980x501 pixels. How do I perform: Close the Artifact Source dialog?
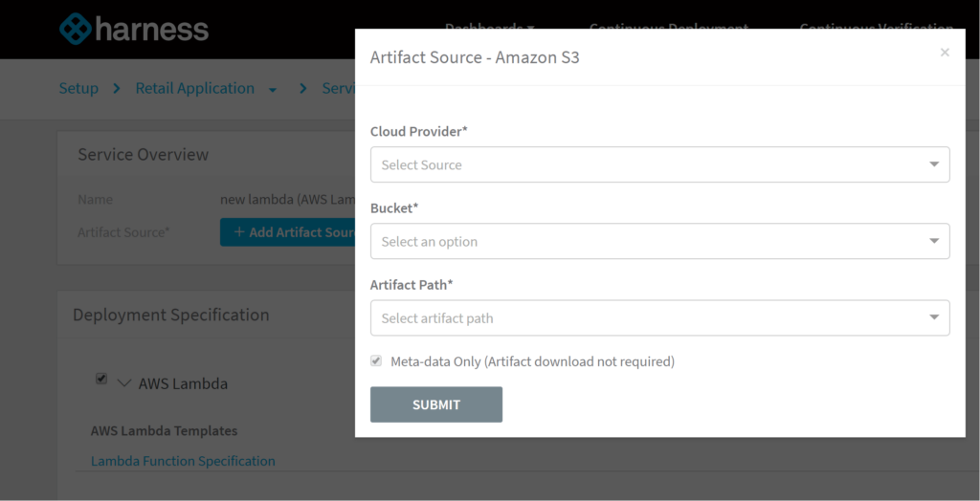click(945, 53)
